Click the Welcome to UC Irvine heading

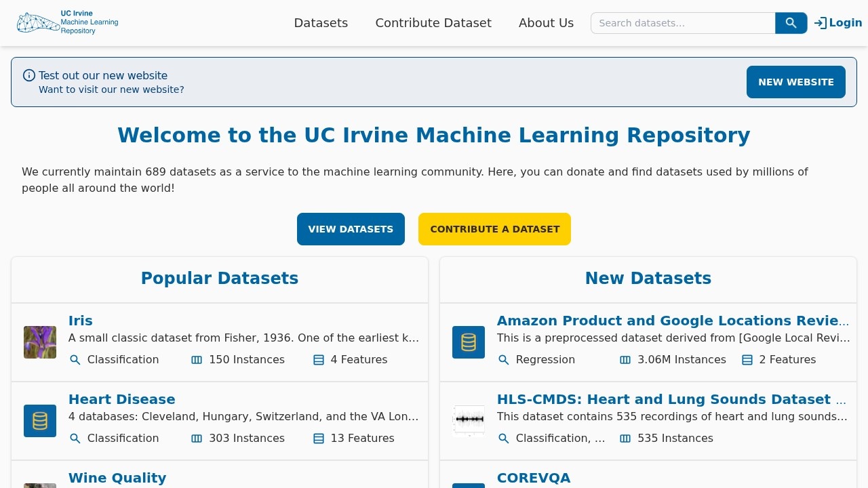click(x=434, y=136)
